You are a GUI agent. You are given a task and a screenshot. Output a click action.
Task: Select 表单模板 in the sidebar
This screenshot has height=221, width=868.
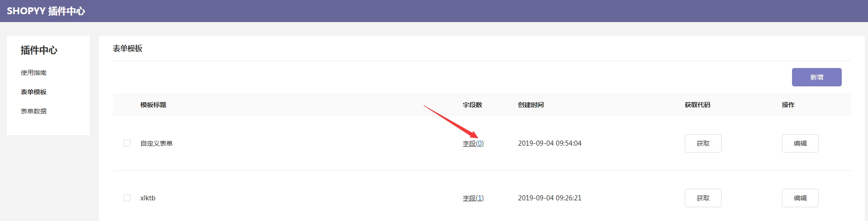point(34,92)
